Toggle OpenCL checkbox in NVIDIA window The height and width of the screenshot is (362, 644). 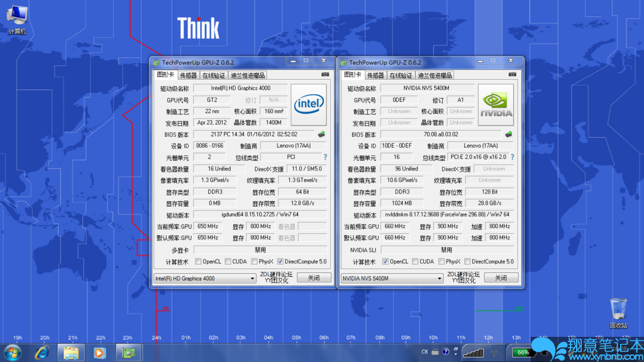(386, 261)
